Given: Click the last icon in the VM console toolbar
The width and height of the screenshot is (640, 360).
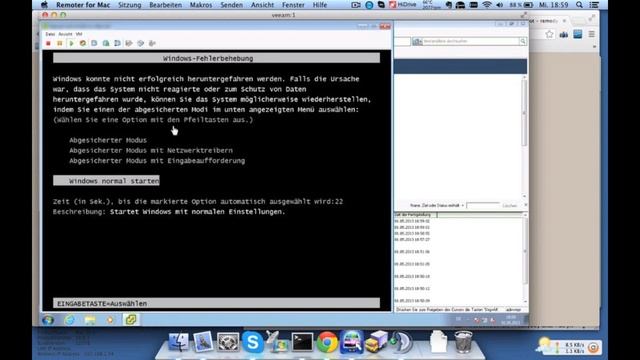Looking at the screenshot, I should (x=152, y=43).
